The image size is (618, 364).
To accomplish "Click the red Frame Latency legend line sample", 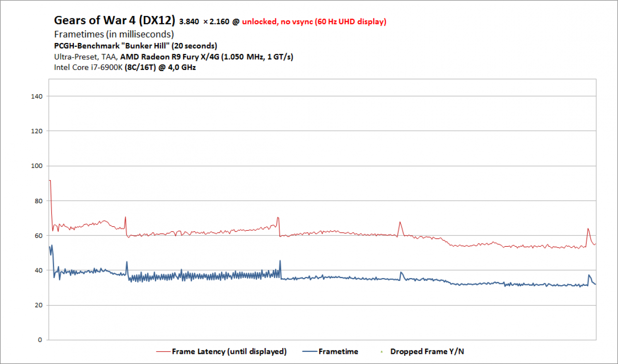I will coord(162,351).
